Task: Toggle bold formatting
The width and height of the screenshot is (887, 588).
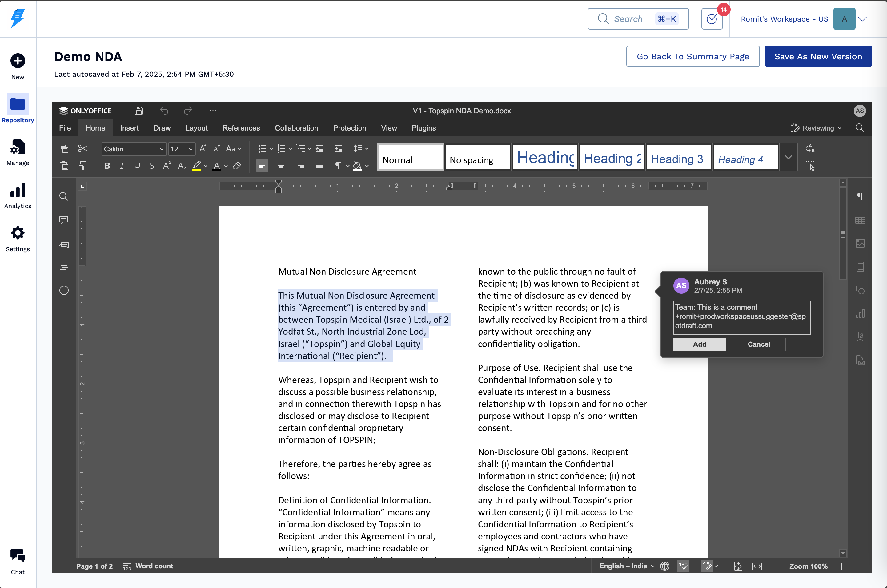Action: 107,165
